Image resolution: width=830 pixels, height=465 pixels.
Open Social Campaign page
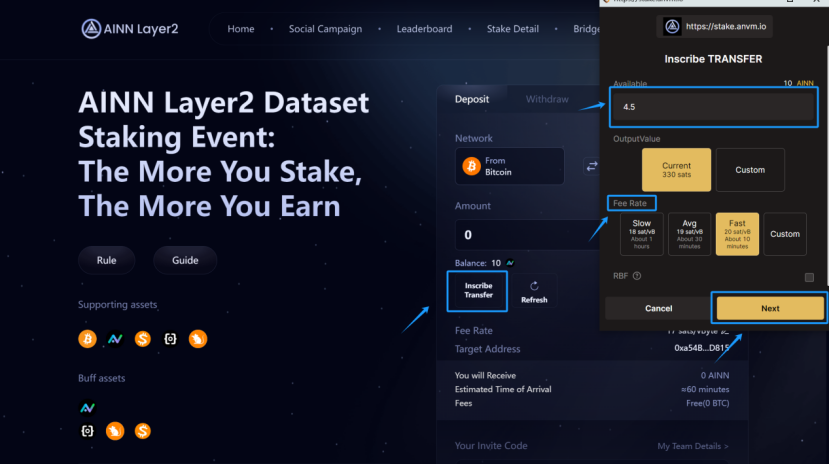pos(326,29)
